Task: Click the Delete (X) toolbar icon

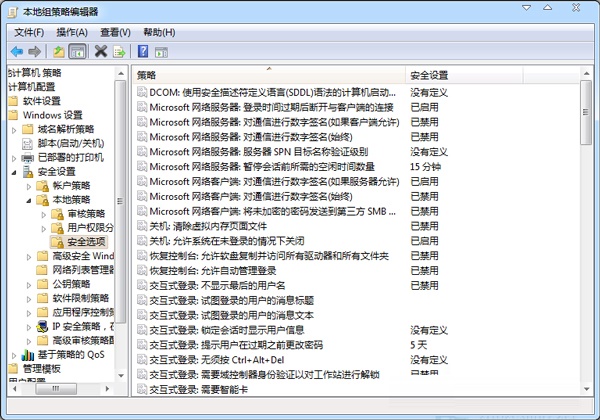Action: [x=101, y=51]
